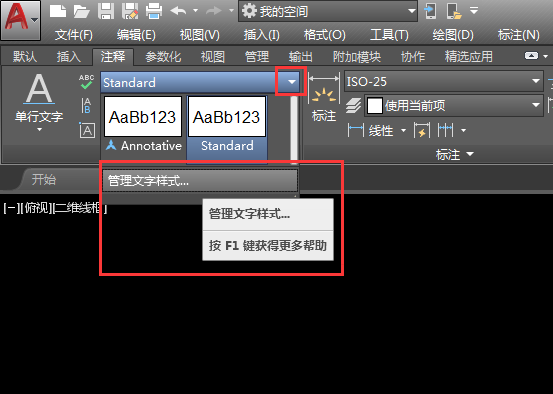Expand the Redo history dropdown arrow
This screenshot has width=553, height=394.
231,11
